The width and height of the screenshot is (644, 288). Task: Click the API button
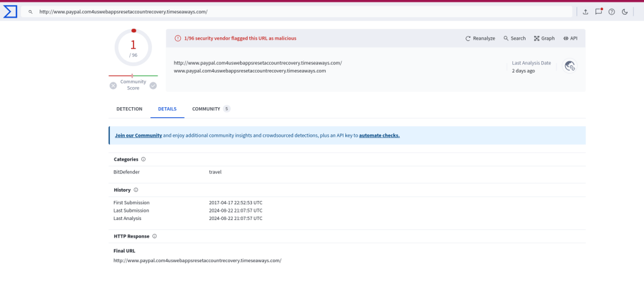point(570,38)
